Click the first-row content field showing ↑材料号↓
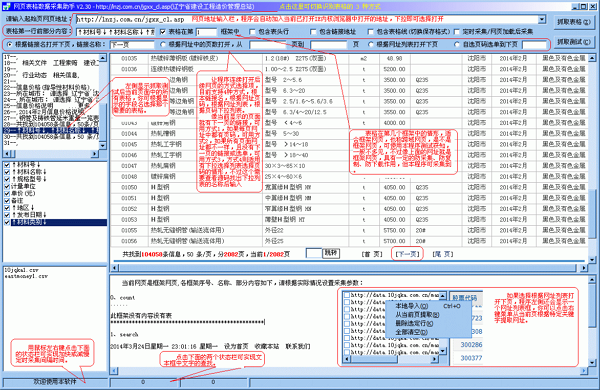This screenshot has width=600, height=390. pos(115,32)
